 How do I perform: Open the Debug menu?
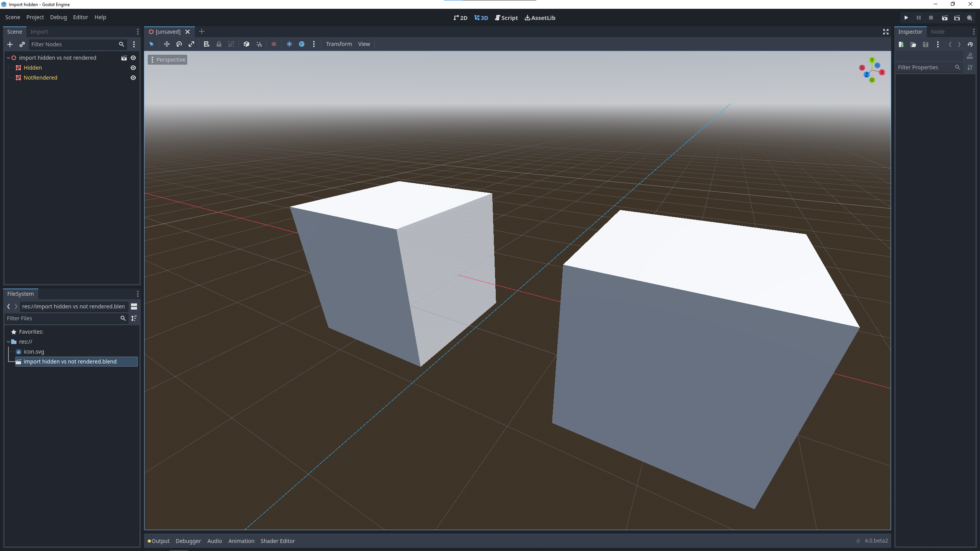pyautogui.click(x=58, y=17)
